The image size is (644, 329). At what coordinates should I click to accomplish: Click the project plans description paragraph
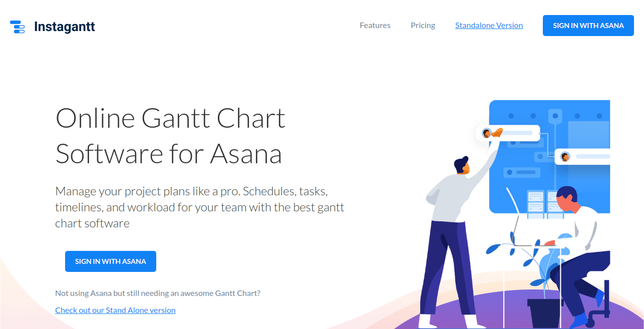click(x=200, y=207)
